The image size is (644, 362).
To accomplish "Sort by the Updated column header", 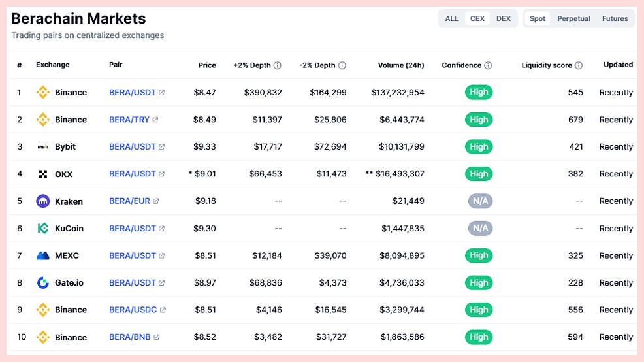I will [x=618, y=65].
